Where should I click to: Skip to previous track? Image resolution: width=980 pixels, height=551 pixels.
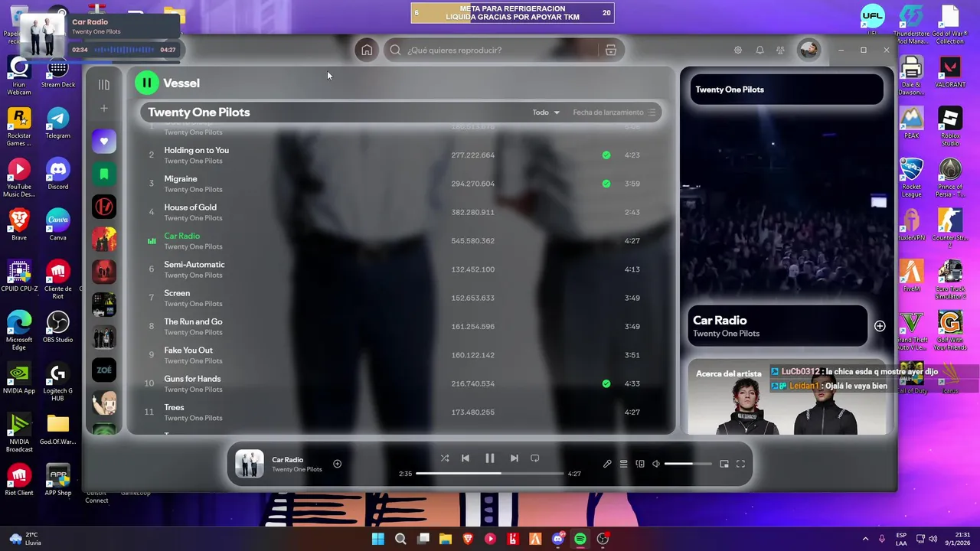click(x=465, y=458)
